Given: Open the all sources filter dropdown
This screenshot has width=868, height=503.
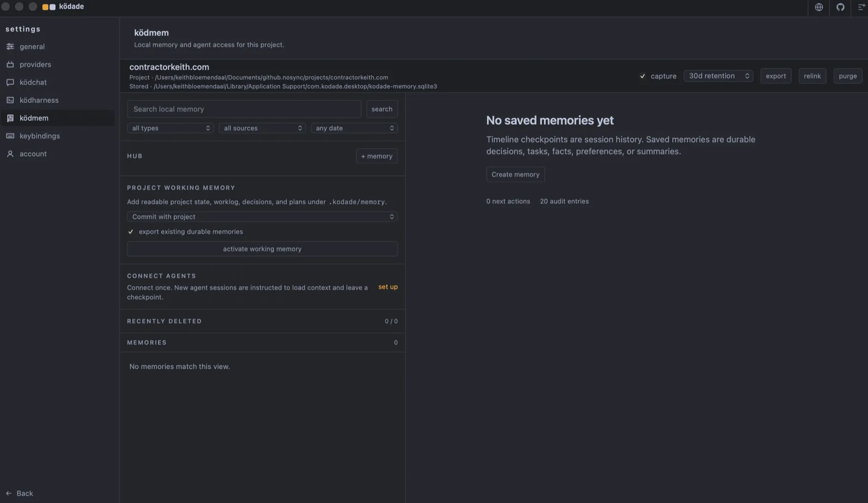Looking at the screenshot, I should click(262, 128).
